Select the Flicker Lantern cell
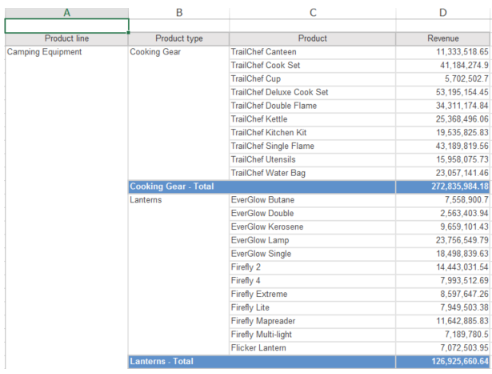The width and height of the screenshot is (492, 374). point(312,348)
